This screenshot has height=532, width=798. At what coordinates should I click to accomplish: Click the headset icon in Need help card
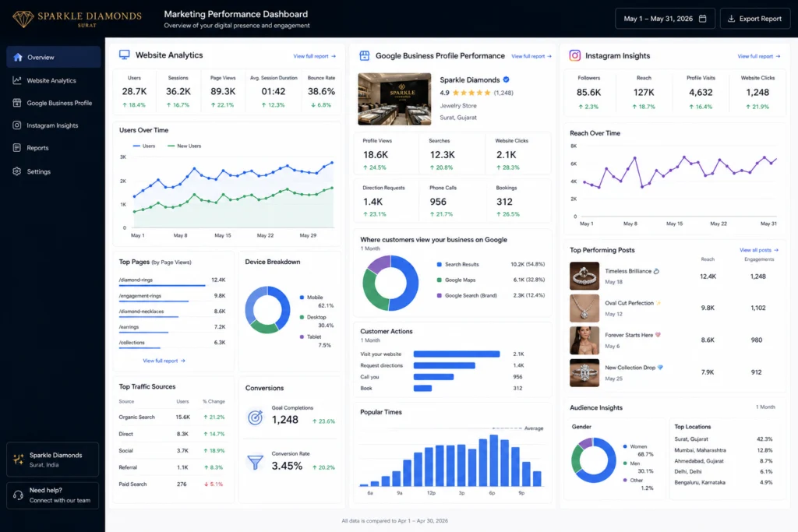tap(18, 495)
